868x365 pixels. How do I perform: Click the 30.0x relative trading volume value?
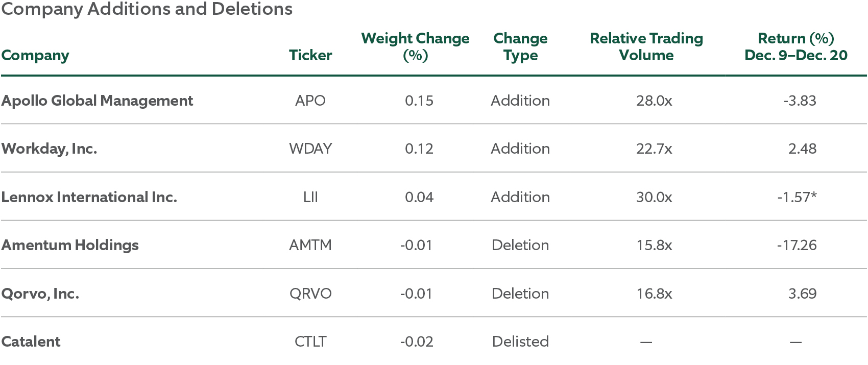[x=654, y=197]
